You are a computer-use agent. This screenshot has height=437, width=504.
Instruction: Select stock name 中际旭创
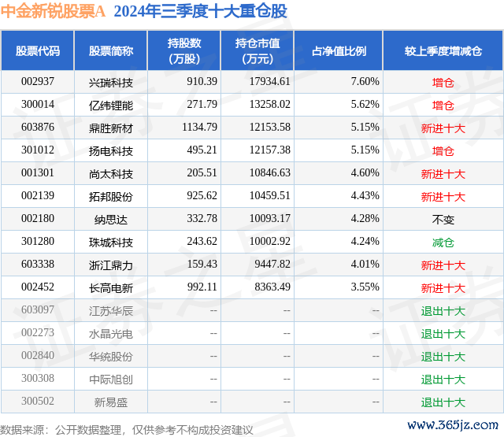click(111, 380)
